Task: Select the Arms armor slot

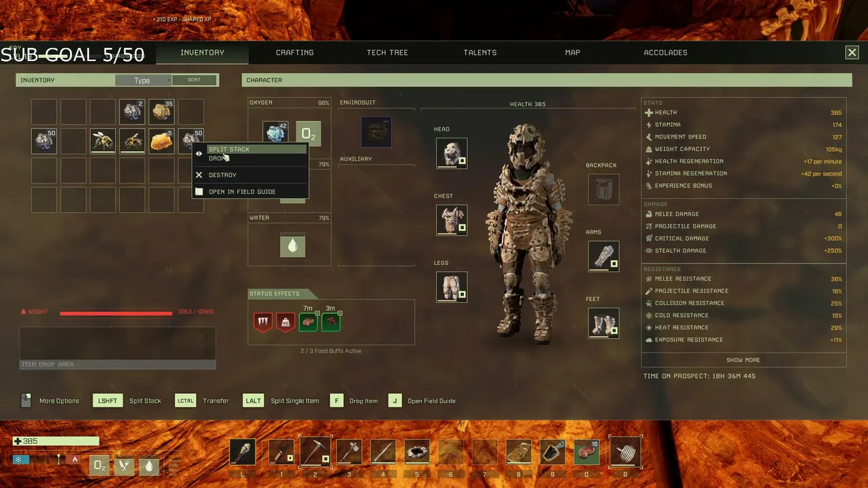Action: 604,257
